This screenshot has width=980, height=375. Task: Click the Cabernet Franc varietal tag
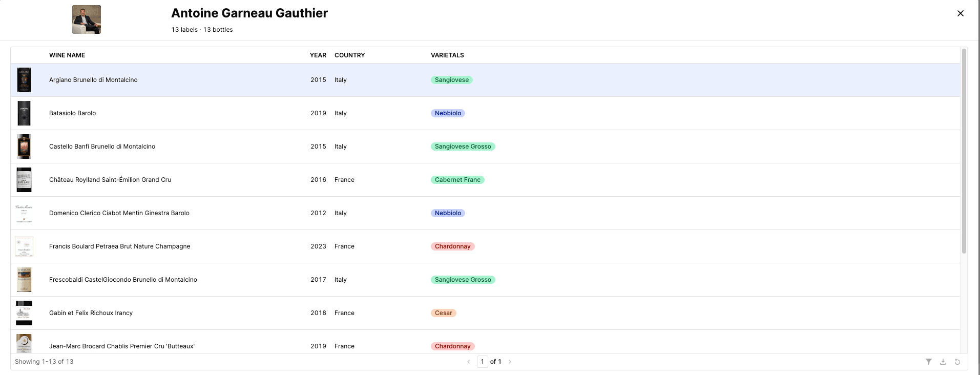pos(457,180)
